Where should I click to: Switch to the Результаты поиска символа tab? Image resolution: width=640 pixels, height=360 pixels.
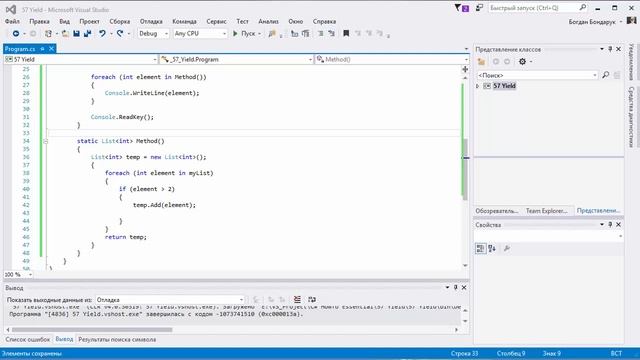click(117, 340)
